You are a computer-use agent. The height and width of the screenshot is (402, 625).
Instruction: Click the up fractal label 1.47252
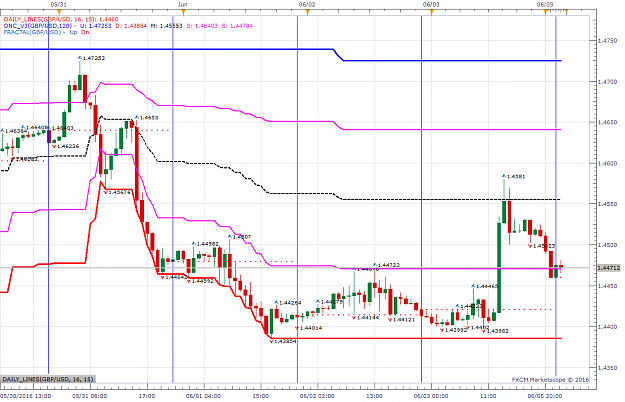point(94,58)
